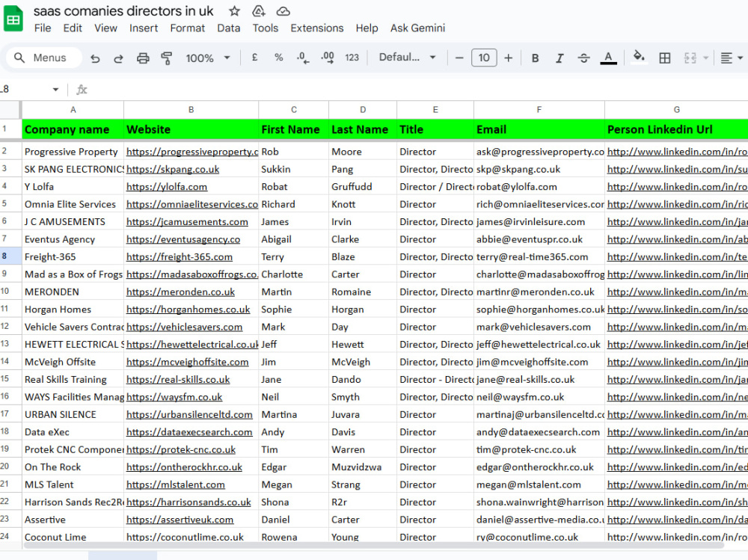Image resolution: width=748 pixels, height=560 pixels.
Task: Select the 'Company name' header cell
Action: [x=73, y=129]
